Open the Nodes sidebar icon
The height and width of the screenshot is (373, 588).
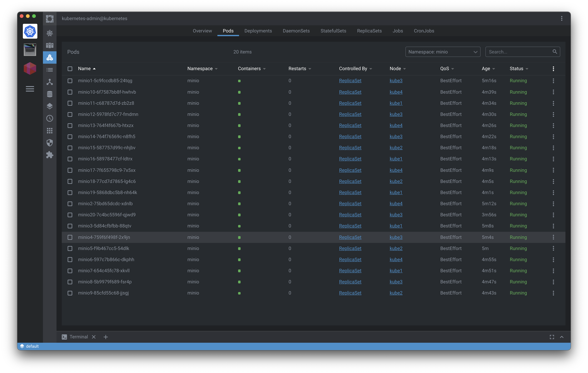point(50,45)
